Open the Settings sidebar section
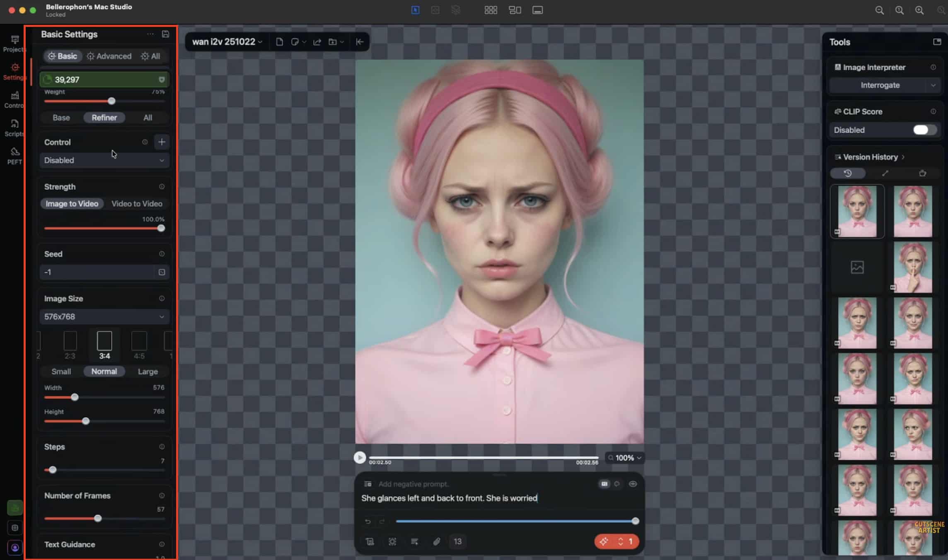948x560 pixels. click(15, 72)
